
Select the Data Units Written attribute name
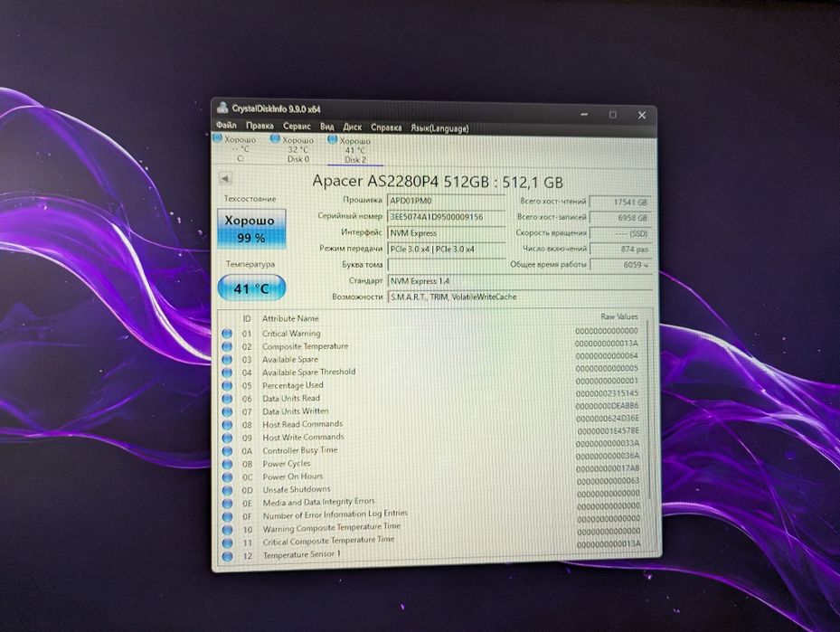[x=296, y=411]
